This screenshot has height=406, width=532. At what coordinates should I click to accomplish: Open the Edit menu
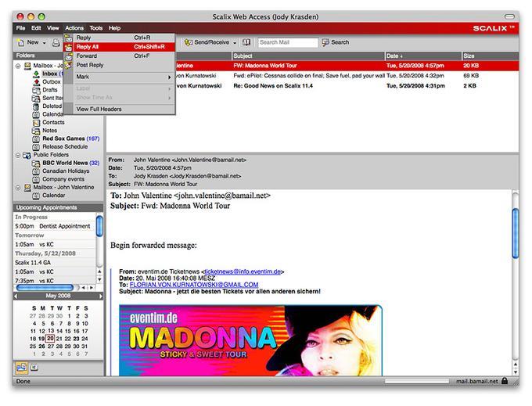pos(36,28)
